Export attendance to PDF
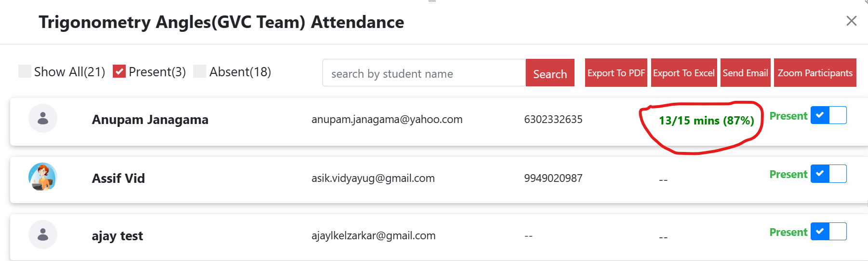Screen dimensions: 868x261 [x=616, y=73]
